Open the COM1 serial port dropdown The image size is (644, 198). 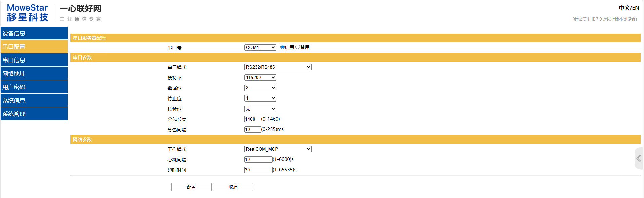pyautogui.click(x=260, y=47)
